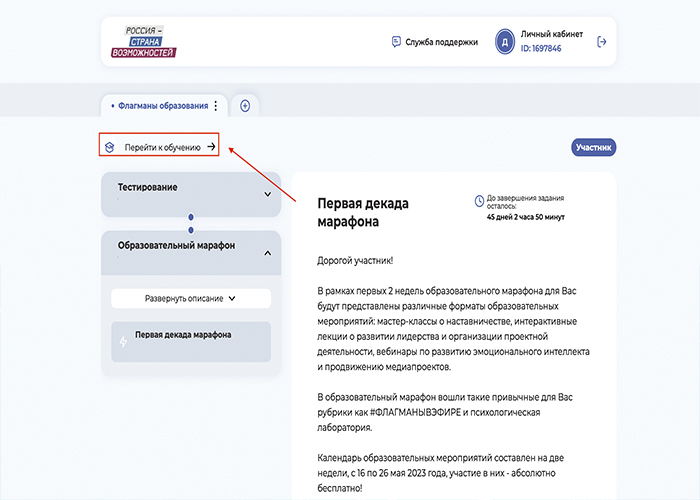Click the #ФЛАГМАНЫВЭФИРЕ hashtag text
Viewport: 700px width, 500px height.
416,412
